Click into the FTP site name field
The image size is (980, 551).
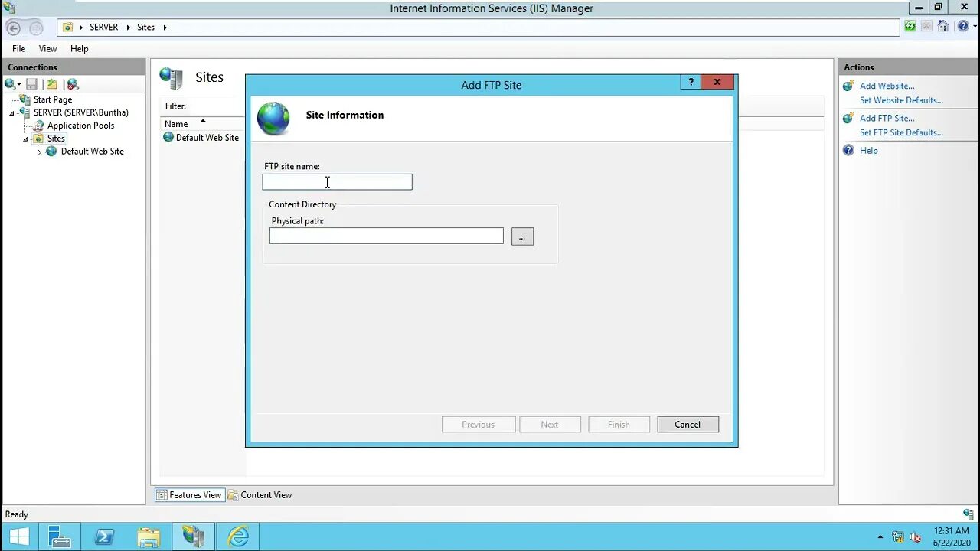(337, 182)
